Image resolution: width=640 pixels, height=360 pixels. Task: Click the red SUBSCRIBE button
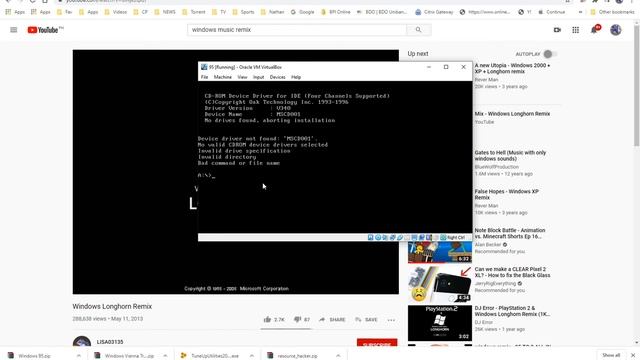(377, 343)
